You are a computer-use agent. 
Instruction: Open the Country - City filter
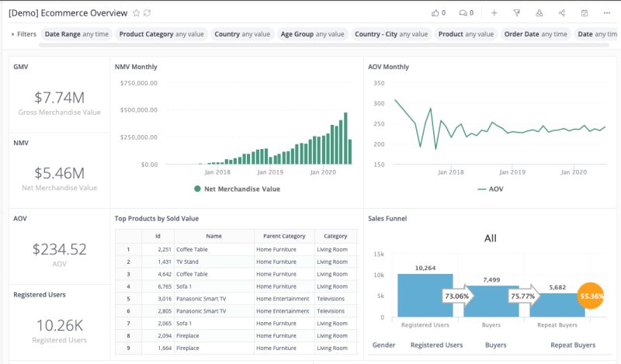391,34
